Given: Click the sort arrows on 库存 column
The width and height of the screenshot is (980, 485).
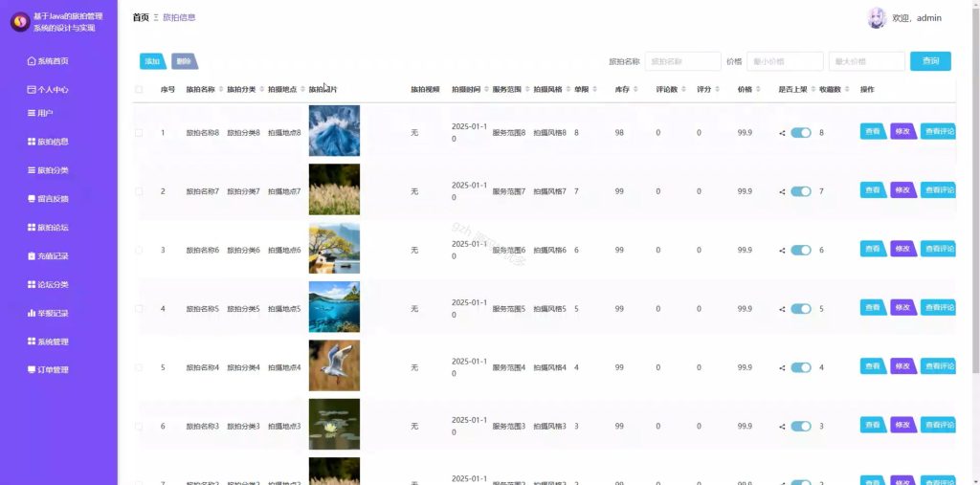Looking at the screenshot, I should (x=635, y=89).
